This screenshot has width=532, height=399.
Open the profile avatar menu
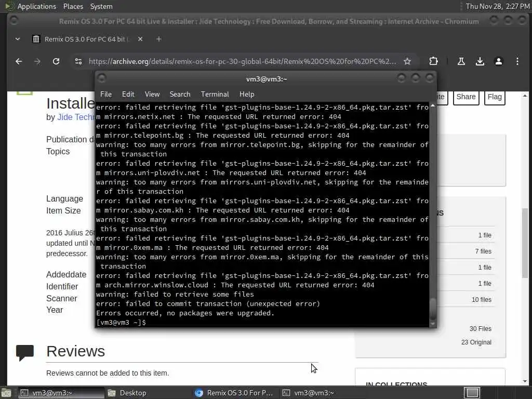[x=498, y=61]
